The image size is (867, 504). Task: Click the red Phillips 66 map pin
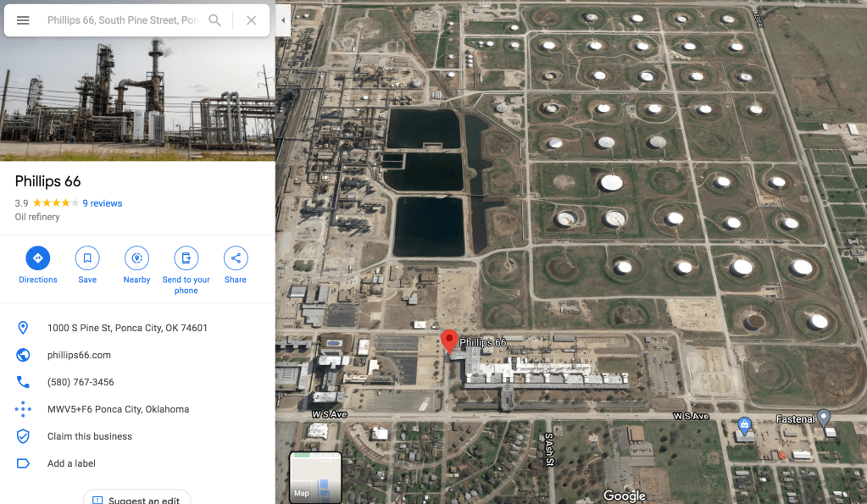pyautogui.click(x=449, y=341)
